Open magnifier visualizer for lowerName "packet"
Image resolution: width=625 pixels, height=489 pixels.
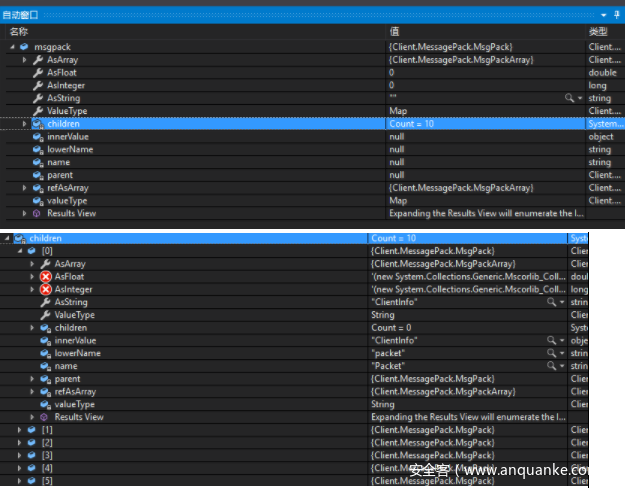pyautogui.click(x=549, y=353)
